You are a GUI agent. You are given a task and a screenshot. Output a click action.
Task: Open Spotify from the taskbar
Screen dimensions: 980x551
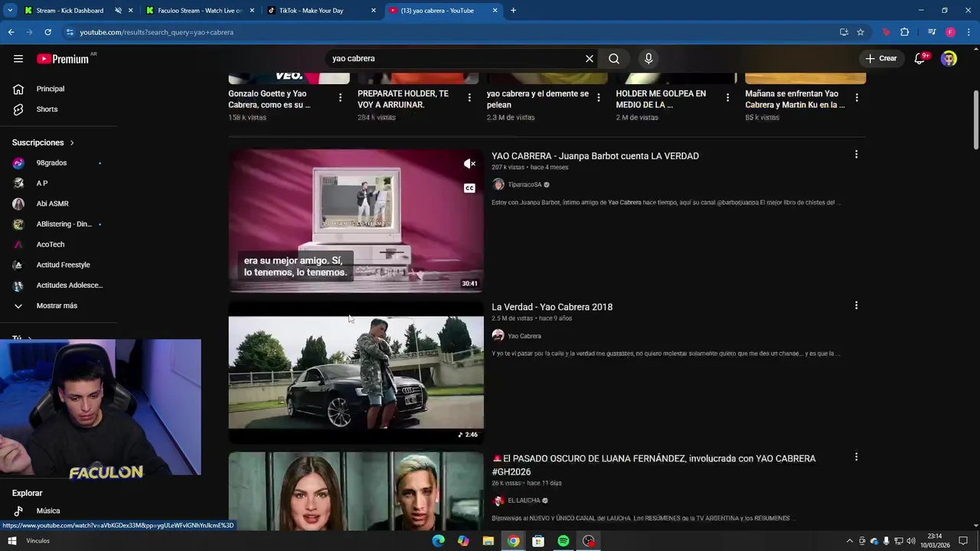click(x=563, y=541)
